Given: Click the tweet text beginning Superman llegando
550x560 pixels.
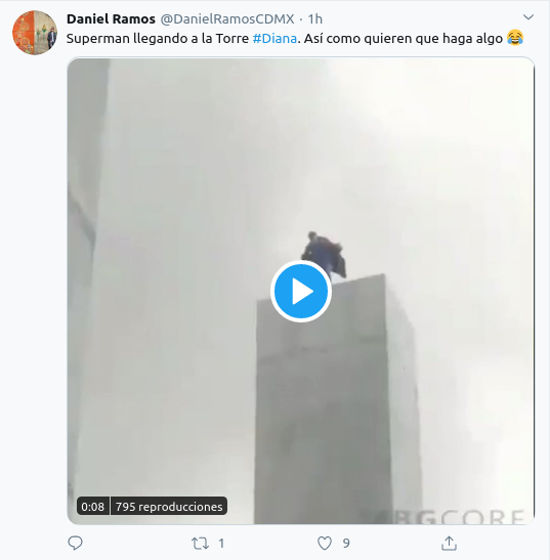Looking at the screenshot, I should click(295, 38).
